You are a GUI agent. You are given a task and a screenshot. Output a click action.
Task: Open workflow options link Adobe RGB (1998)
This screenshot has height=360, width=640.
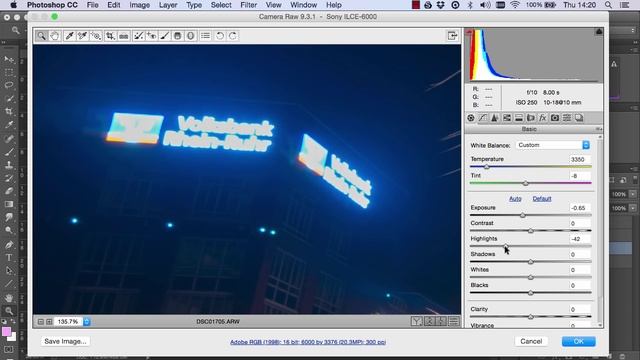point(308,342)
